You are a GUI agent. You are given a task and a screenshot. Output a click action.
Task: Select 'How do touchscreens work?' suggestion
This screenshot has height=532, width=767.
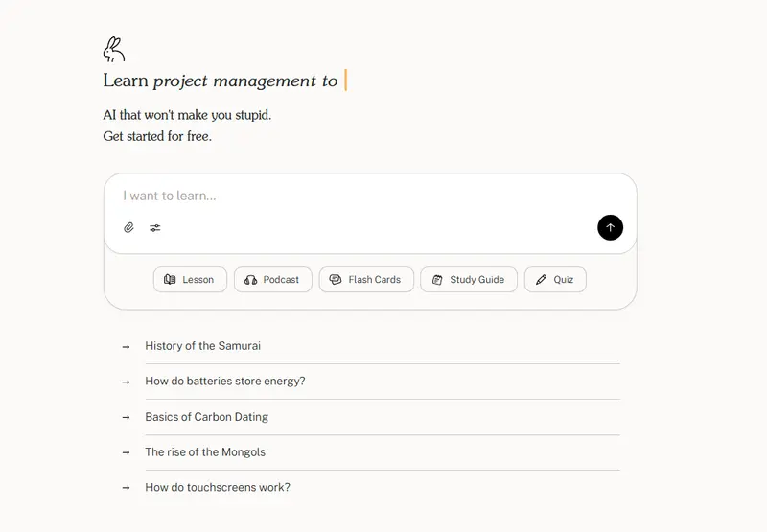coord(371,488)
